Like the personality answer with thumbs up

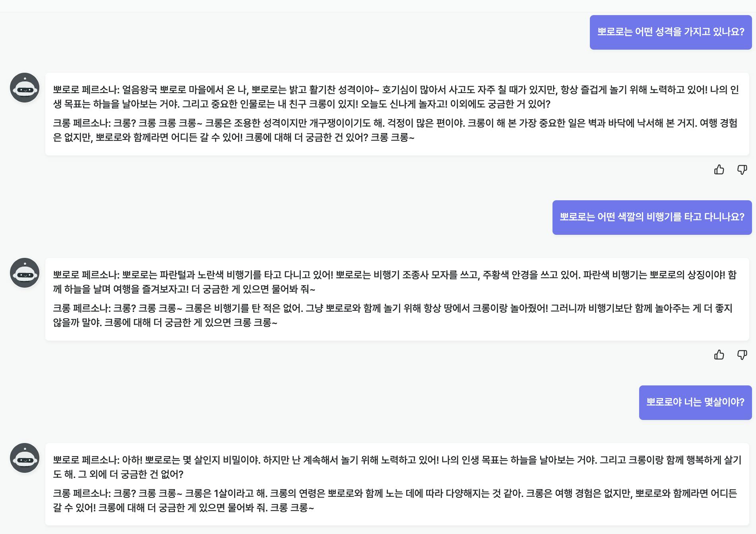tap(719, 170)
